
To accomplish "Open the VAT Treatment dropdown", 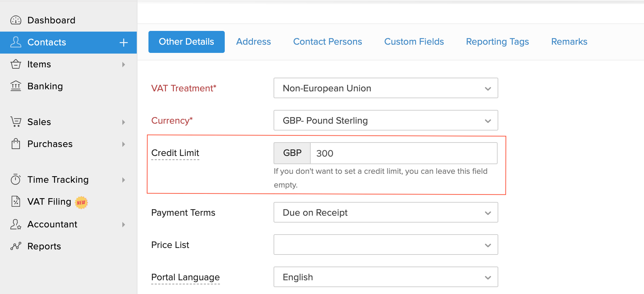I will pyautogui.click(x=386, y=88).
